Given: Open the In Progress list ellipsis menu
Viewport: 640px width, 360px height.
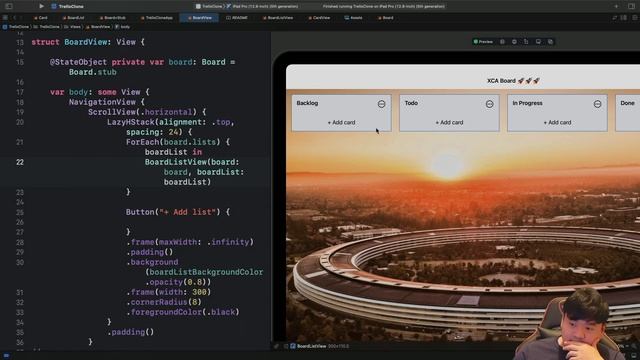Looking at the screenshot, I should 597,104.
